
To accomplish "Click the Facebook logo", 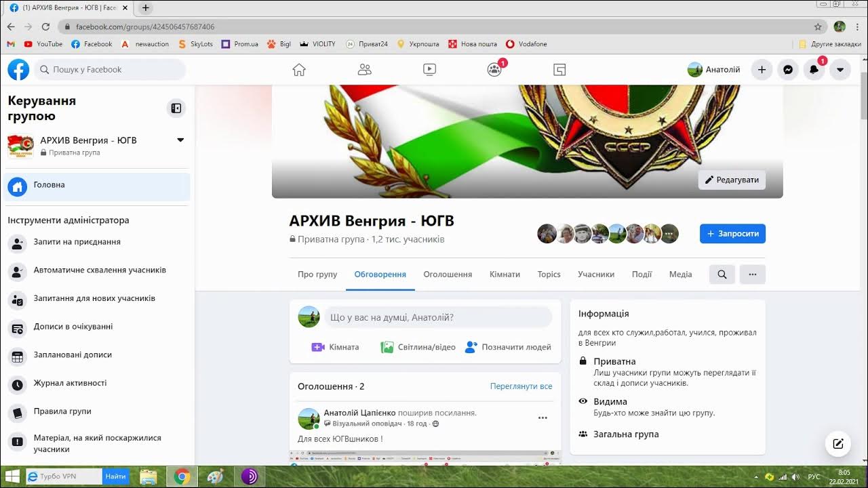I will pos(18,69).
